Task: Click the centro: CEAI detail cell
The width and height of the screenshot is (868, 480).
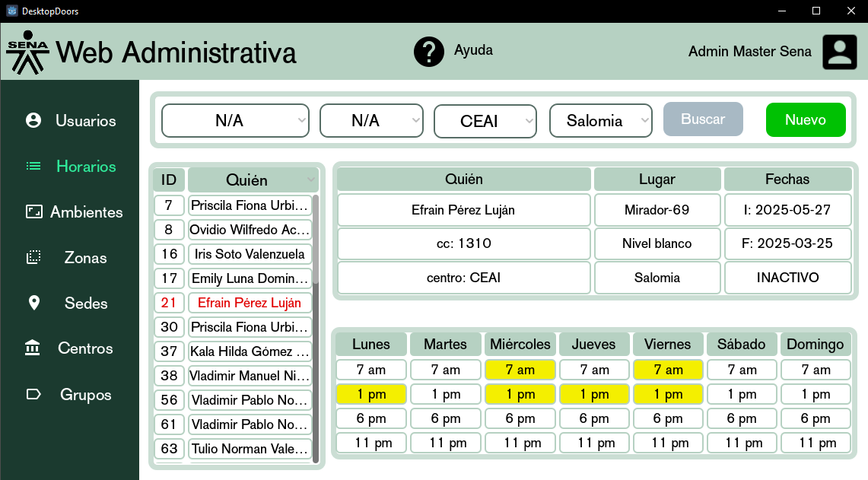Action: (x=464, y=278)
